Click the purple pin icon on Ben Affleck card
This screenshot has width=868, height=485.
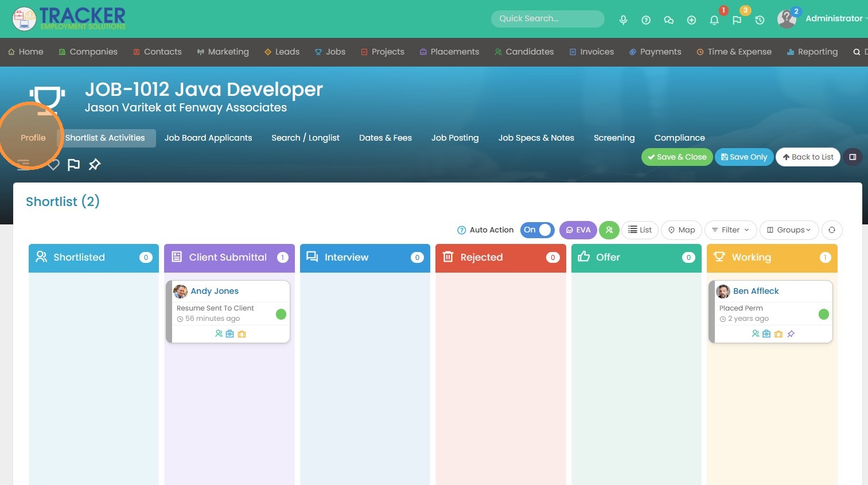click(791, 333)
